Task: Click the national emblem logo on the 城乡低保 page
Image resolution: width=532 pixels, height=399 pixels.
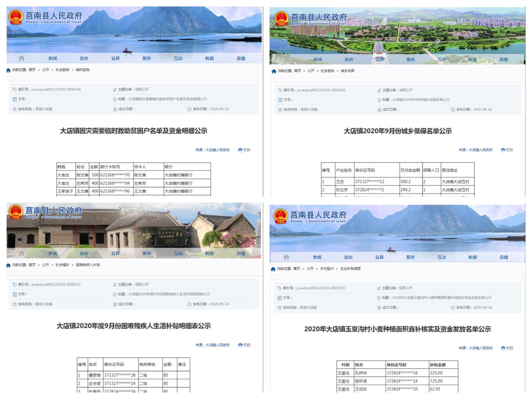Action: tap(281, 18)
